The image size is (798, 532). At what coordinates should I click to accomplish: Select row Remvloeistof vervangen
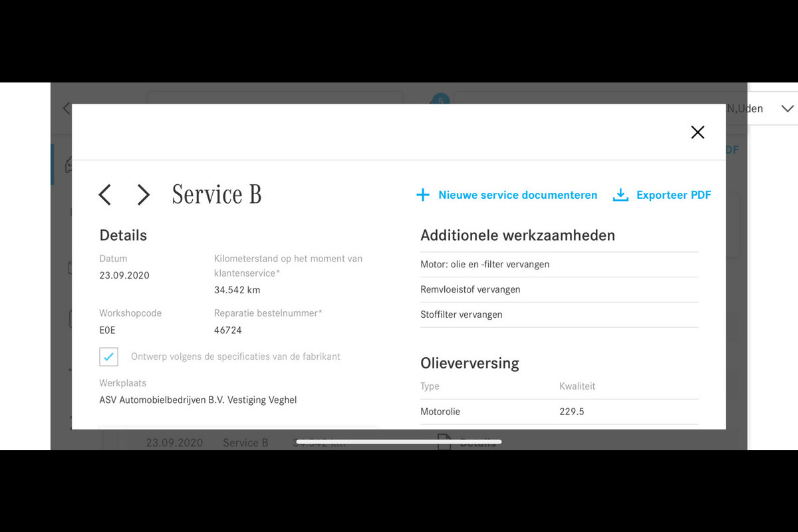click(x=559, y=290)
